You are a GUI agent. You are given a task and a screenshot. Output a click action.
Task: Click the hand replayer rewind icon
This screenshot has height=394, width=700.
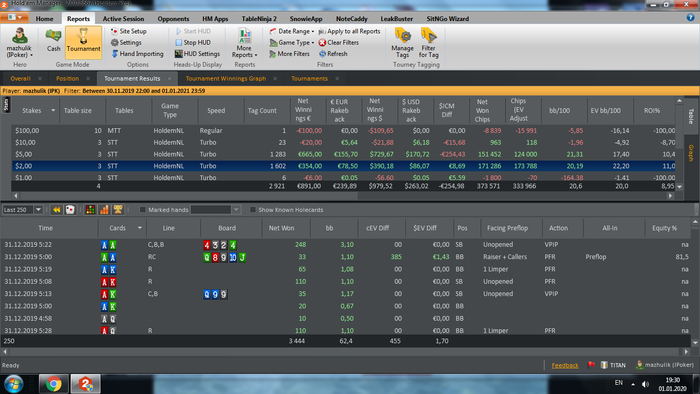click(x=57, y=210)
